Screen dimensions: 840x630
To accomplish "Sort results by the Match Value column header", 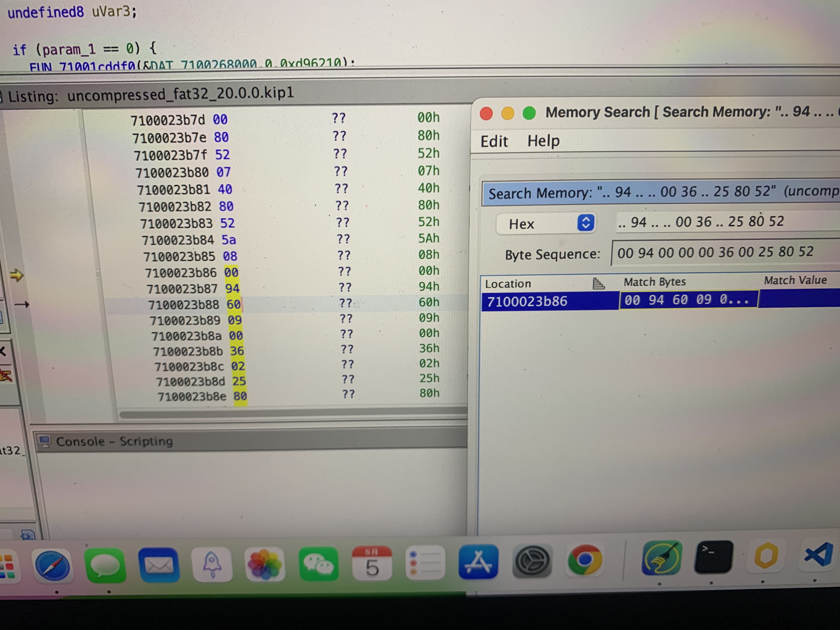I will (x=795, y=280).
